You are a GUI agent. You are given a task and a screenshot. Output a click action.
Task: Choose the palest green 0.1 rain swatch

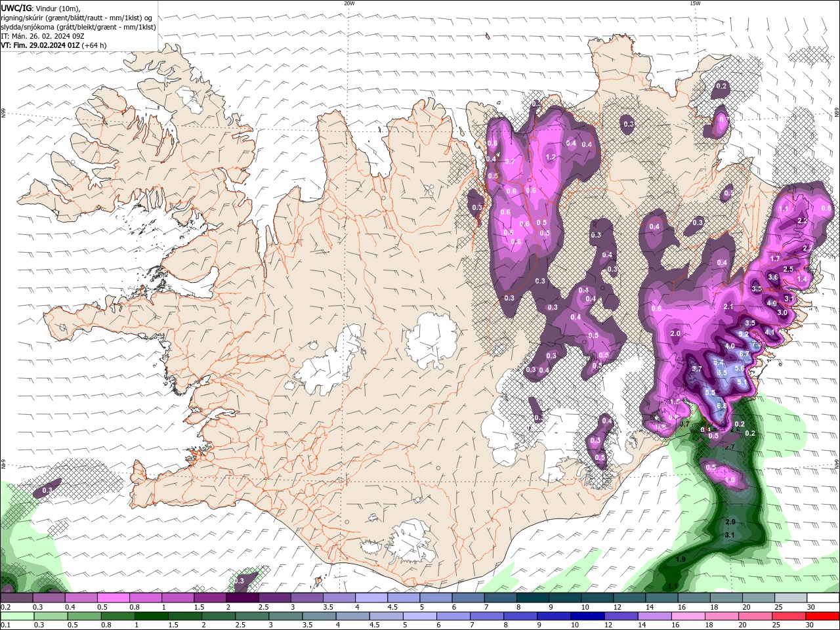click(x=17, y=616)
